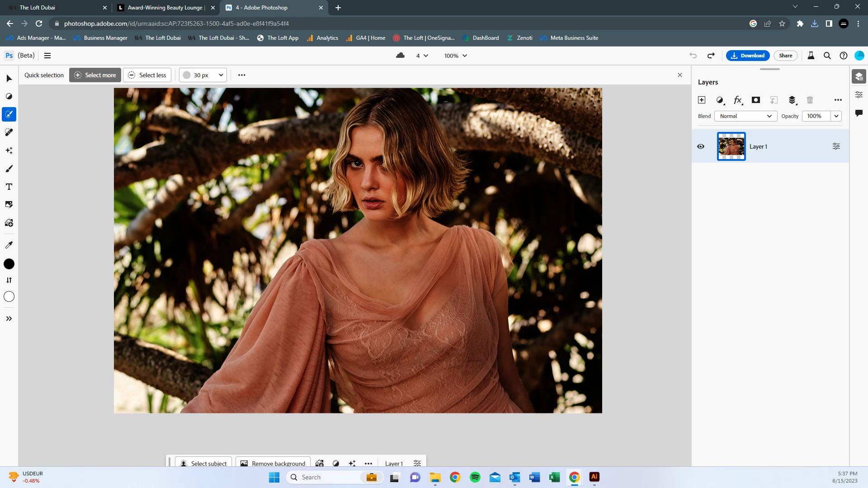Add a layer mask from Layers panel
The height and width of the screenshot is (488, 868).
tap(755, 100)
